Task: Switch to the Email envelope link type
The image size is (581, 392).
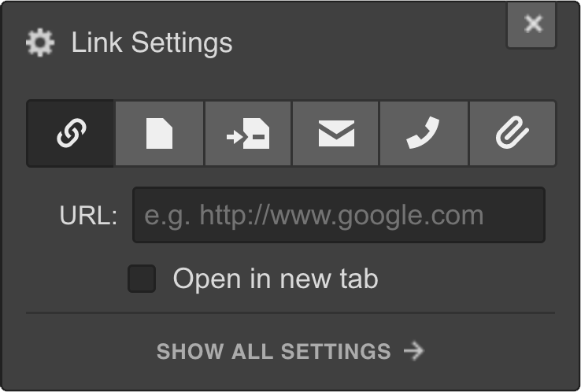Action: tap(335, 133)
